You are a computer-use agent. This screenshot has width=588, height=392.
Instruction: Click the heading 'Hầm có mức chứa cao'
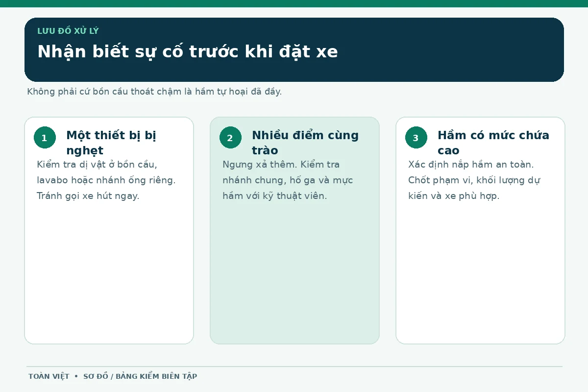[493, 143]
